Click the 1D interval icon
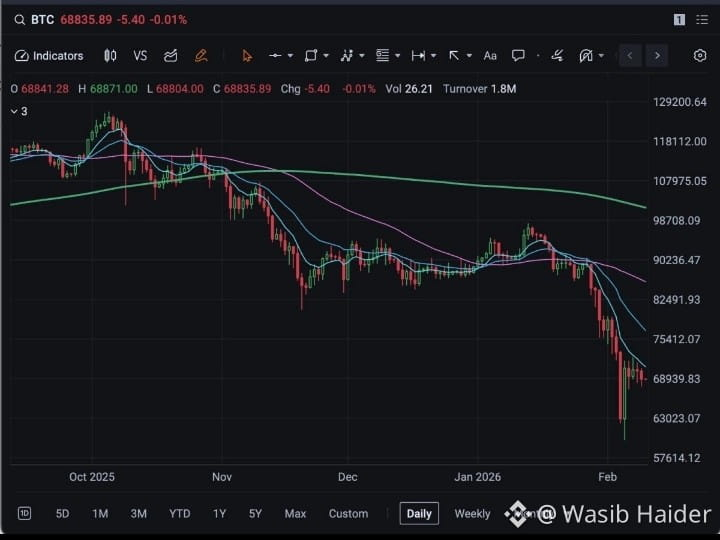Image resolution: width=720 pixels, height=540 pixels. pos(24,513)
